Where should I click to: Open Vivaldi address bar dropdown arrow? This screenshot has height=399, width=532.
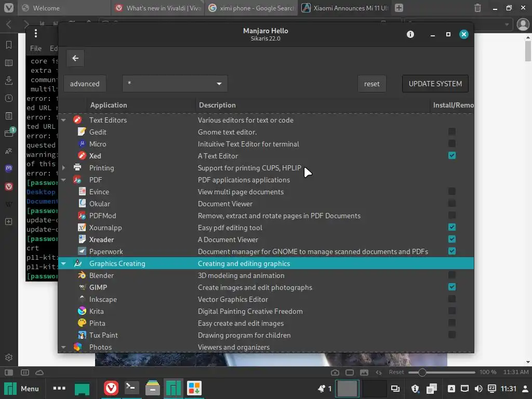click(507, 24)
